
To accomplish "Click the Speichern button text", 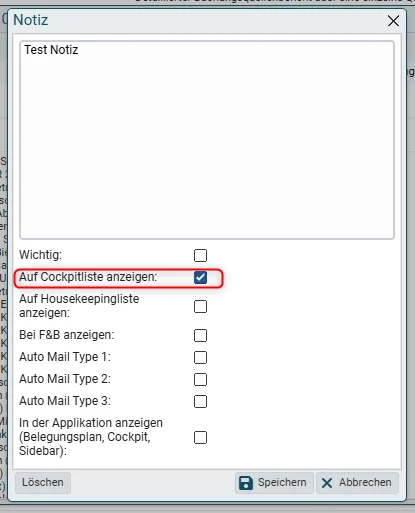I will click(x=282, y=482).
